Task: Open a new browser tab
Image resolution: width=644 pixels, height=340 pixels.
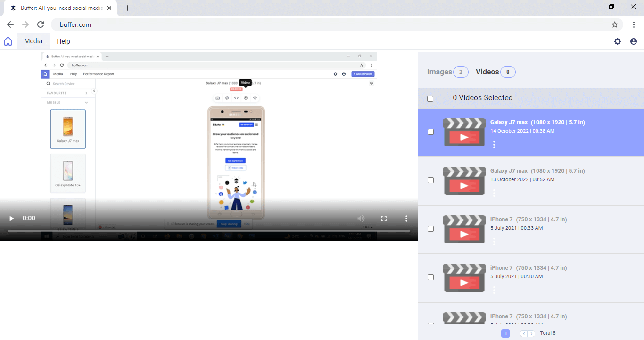Action: pos(127,8)
